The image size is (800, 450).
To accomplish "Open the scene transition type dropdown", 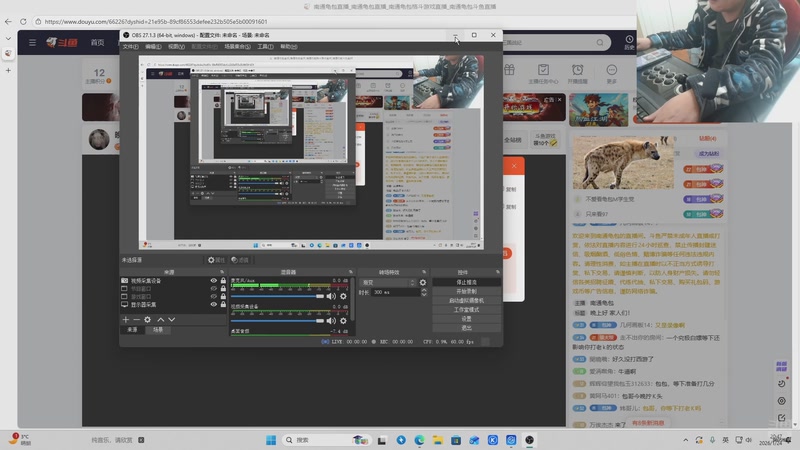I will [x=388, y=282].
